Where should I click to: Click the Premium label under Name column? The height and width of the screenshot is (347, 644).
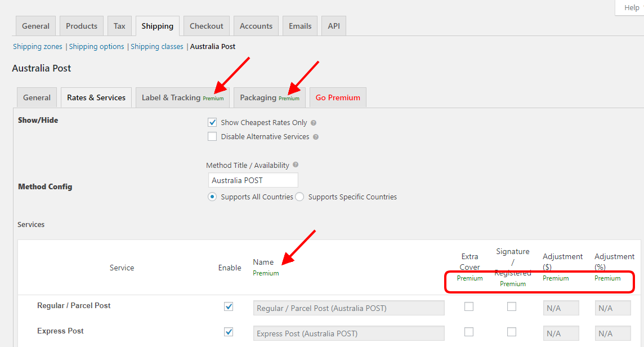266,273
